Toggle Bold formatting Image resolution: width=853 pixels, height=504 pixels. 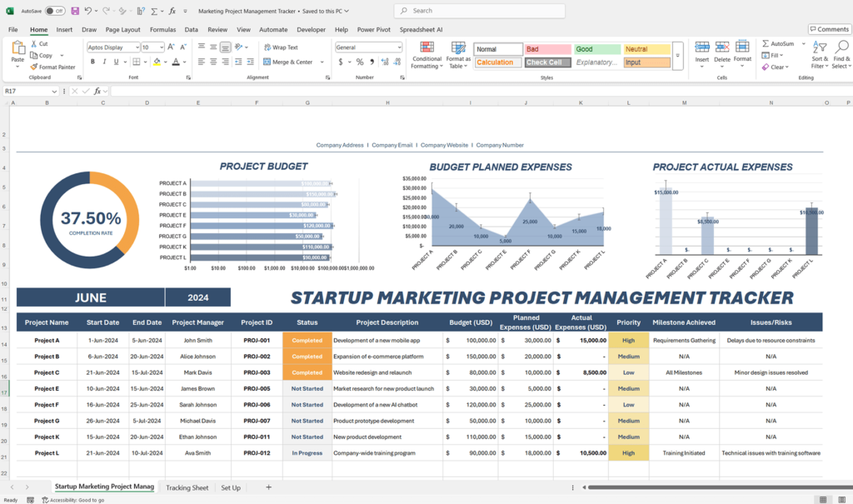[92, 62]
